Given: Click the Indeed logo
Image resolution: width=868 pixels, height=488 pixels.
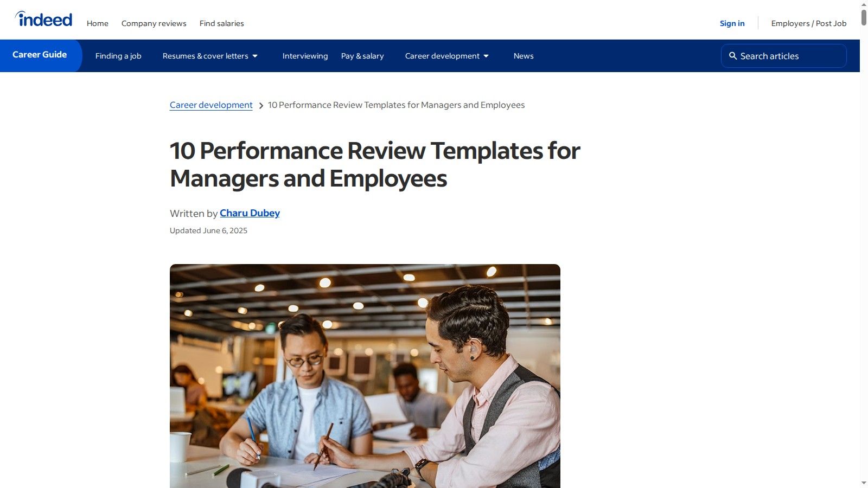Looking at the screenshot, I should click(43, 20).
